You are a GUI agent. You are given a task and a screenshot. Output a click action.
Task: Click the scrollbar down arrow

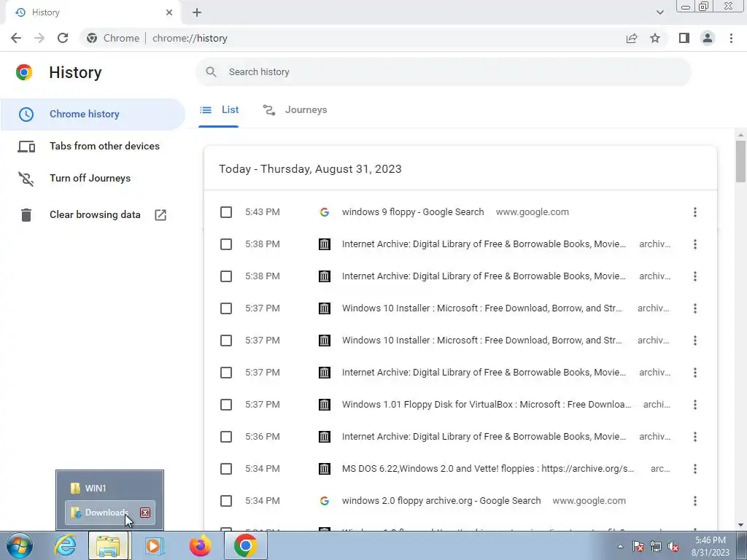pos(740,525)
